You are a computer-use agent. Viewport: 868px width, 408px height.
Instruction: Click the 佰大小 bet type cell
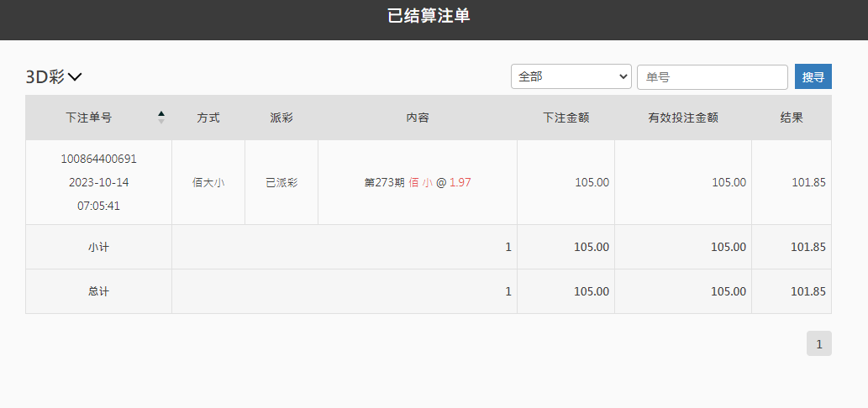pos(208,182)
